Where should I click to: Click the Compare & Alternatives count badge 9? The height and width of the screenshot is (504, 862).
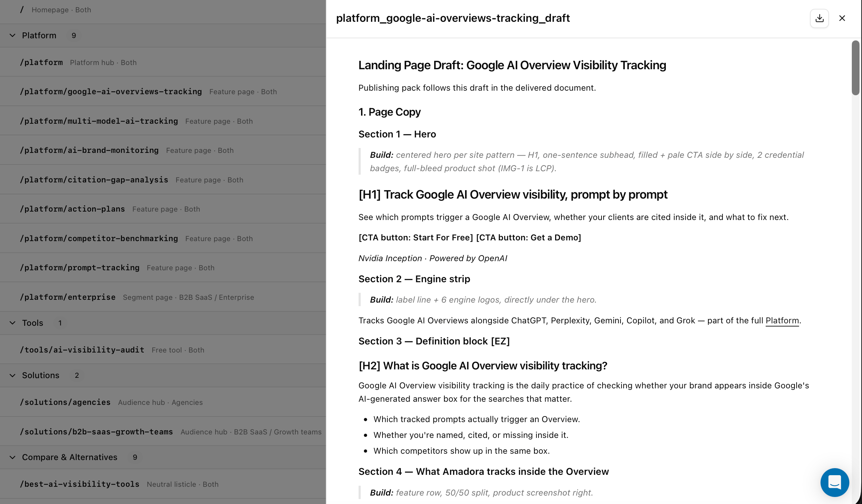tap(135, 457)
